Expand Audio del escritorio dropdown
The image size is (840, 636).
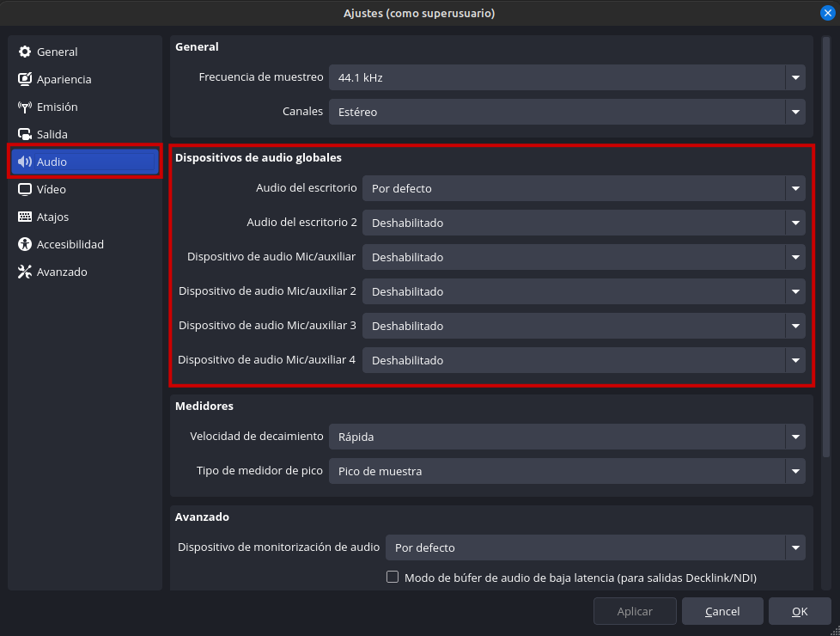tap(583, 188)
